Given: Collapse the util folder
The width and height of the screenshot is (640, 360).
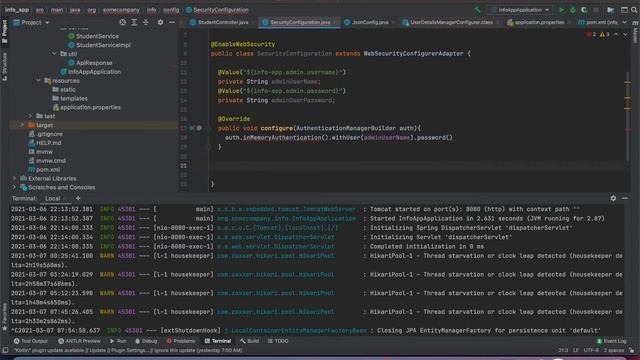Looking at the screenshot, I should tap(55, 54).
